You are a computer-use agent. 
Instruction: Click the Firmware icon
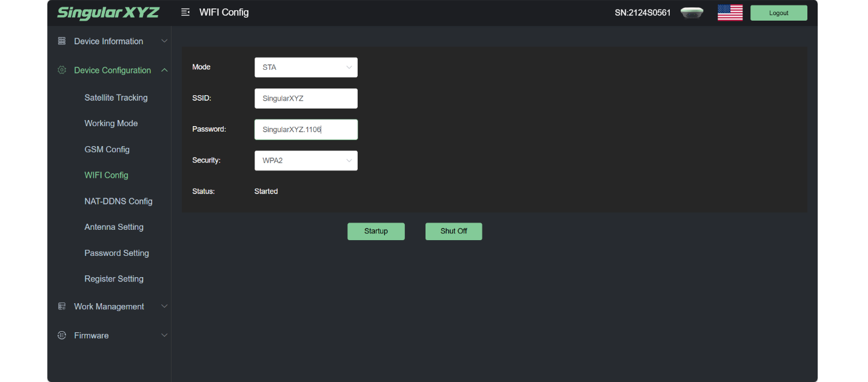point(62,335)
